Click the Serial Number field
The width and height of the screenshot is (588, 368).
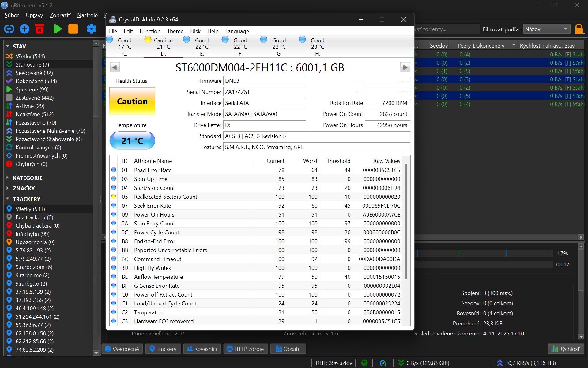264,92
